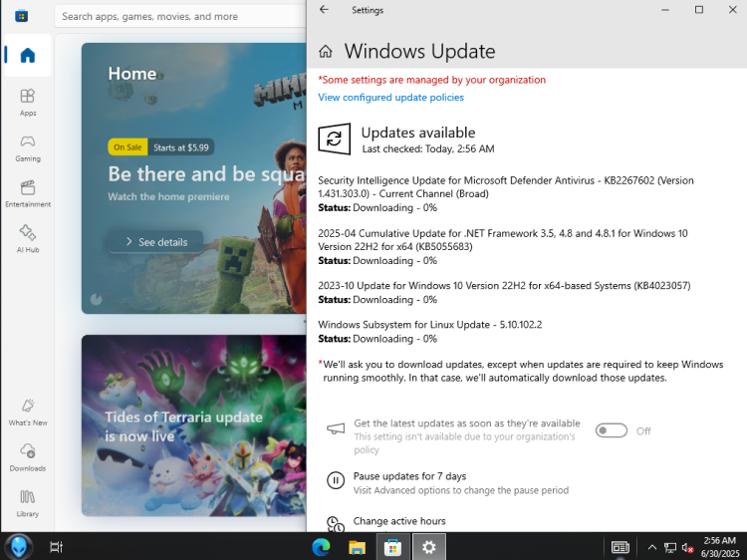Click 'Some settings are managed' notice

[431, 80]
